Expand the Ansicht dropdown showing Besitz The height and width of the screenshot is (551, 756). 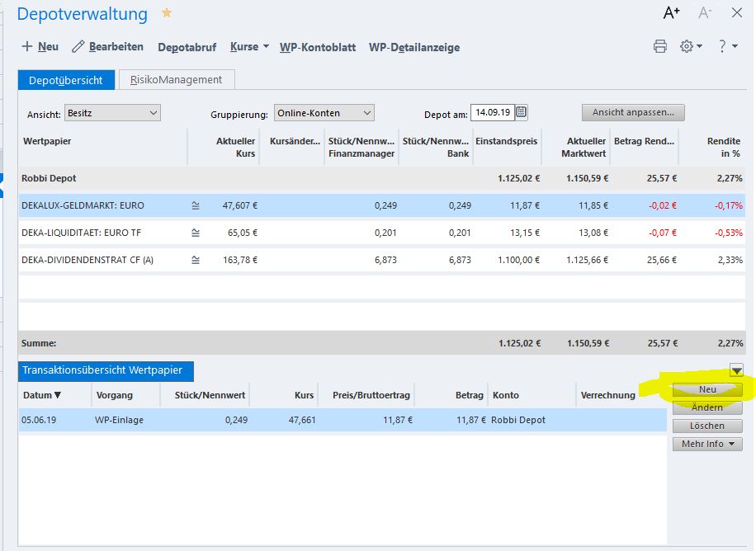pyautogui.click(x=112, y=113)
